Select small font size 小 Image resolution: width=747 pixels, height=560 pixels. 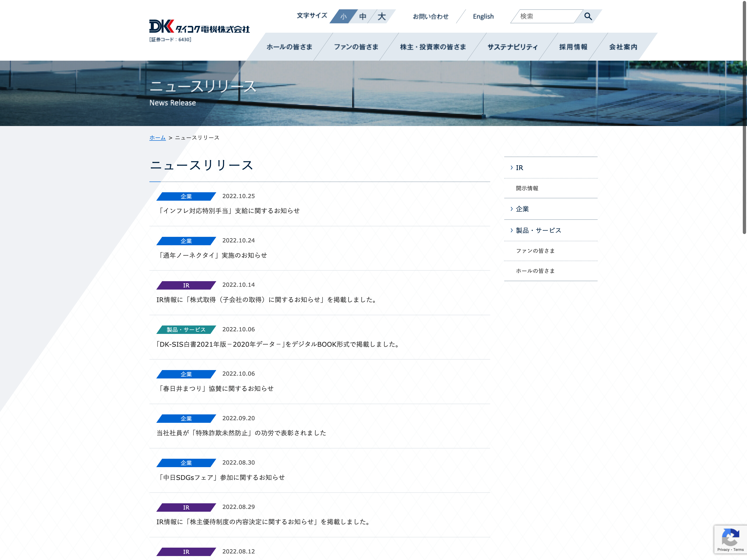[343, 17]
